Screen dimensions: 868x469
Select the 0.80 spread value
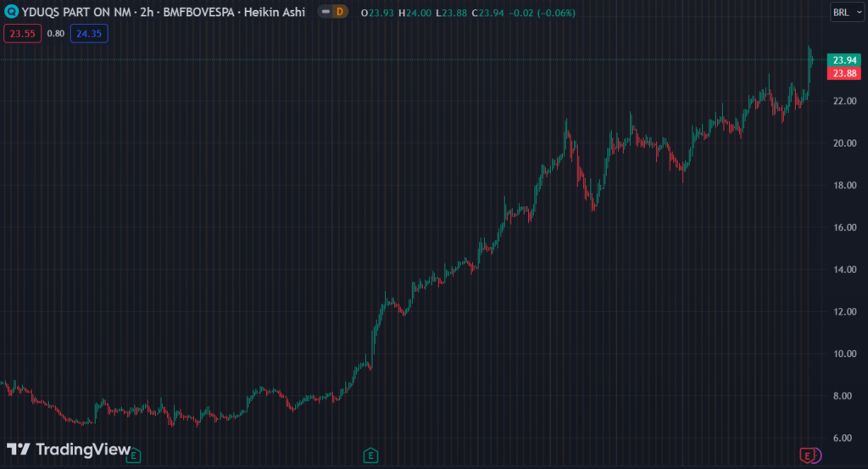coord(55,34)
